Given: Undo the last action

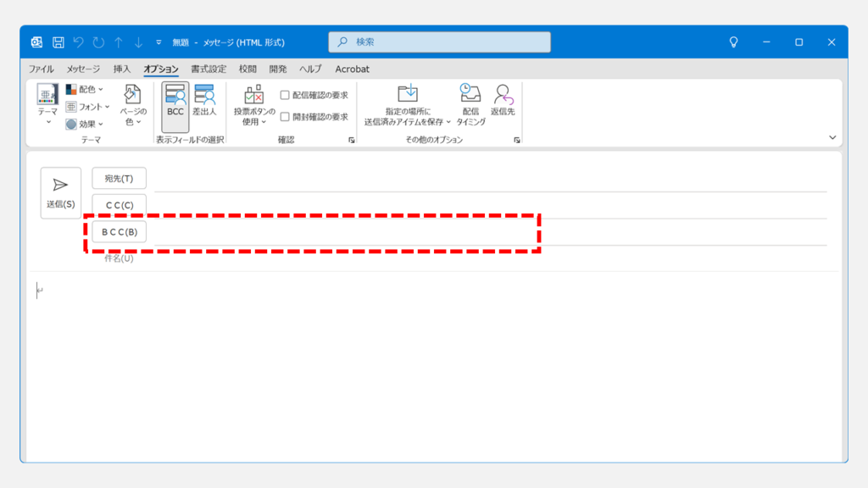Looking at the screenshot, I should coord(78,42).
